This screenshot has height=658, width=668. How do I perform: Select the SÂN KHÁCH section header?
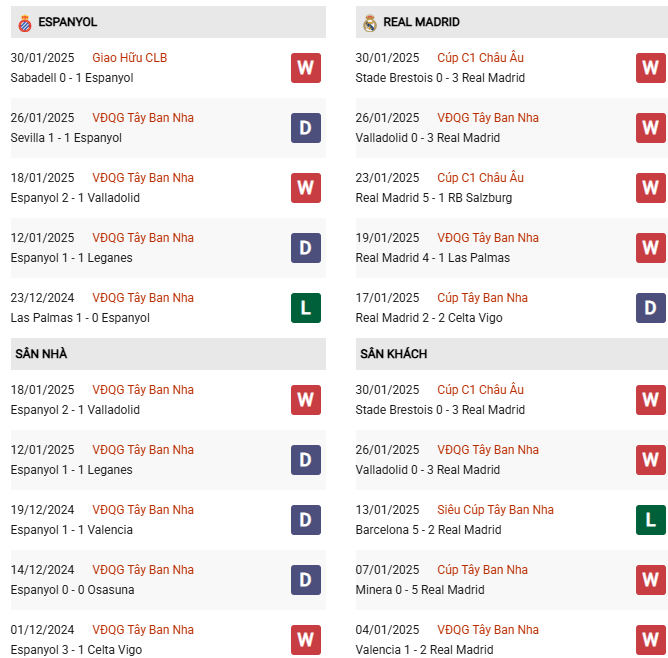click(x=512, y=354)
